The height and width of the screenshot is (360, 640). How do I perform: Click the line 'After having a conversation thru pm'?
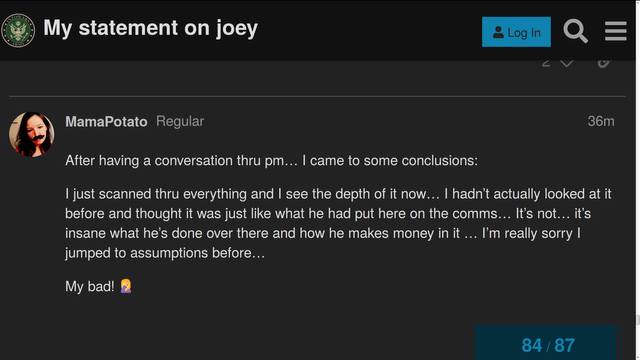pyautogui.click(x=271, y=160)
